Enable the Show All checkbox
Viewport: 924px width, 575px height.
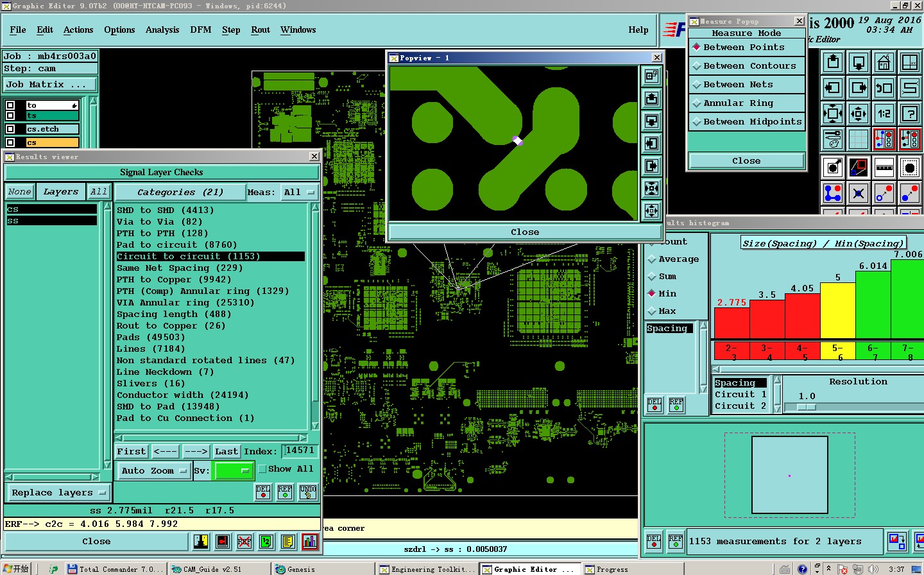pos(262,470)
